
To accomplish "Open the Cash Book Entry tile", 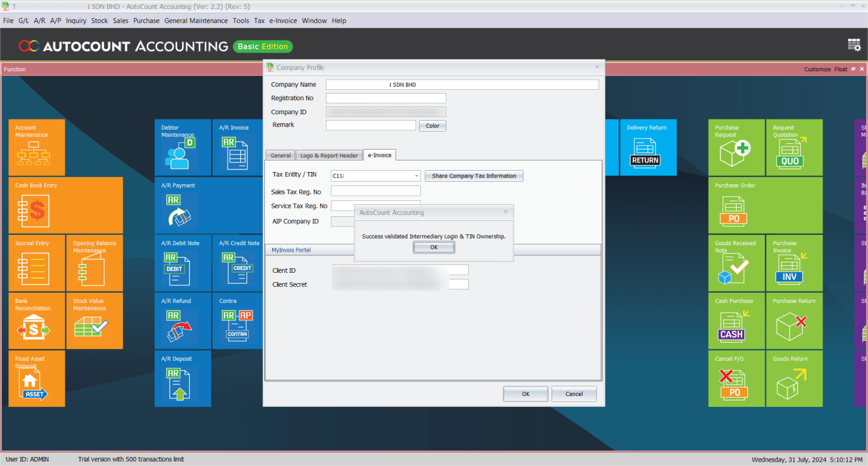I will tap(65, 205).
